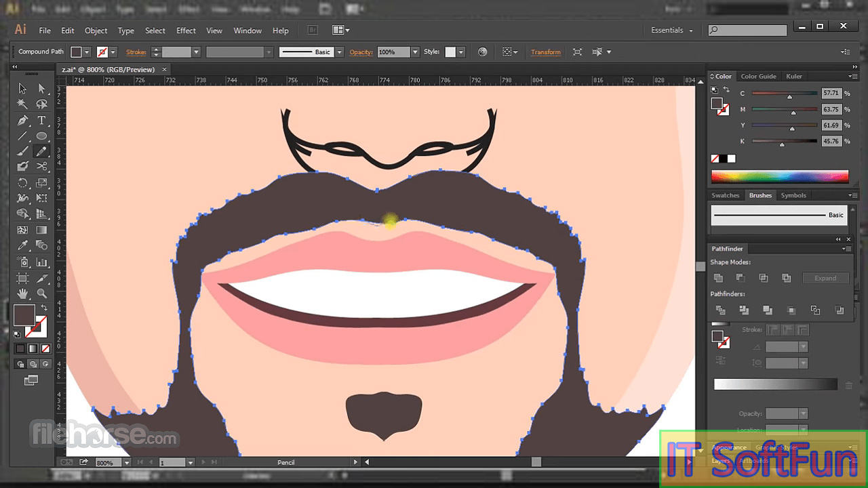Open the File menu
Screen dimensions: 868x488
pyautogui.click(x=45, y=30)
